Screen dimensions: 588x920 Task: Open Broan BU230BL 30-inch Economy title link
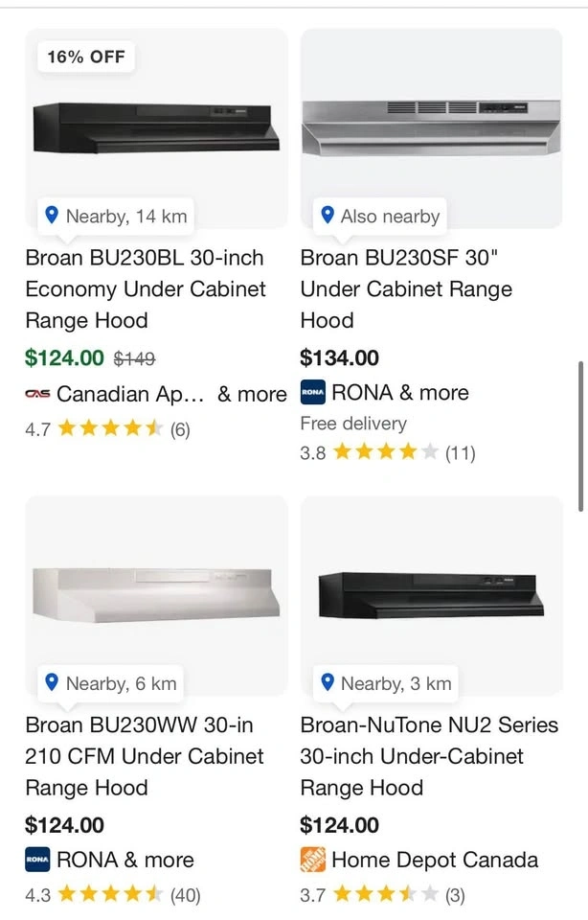click(145, 288)
